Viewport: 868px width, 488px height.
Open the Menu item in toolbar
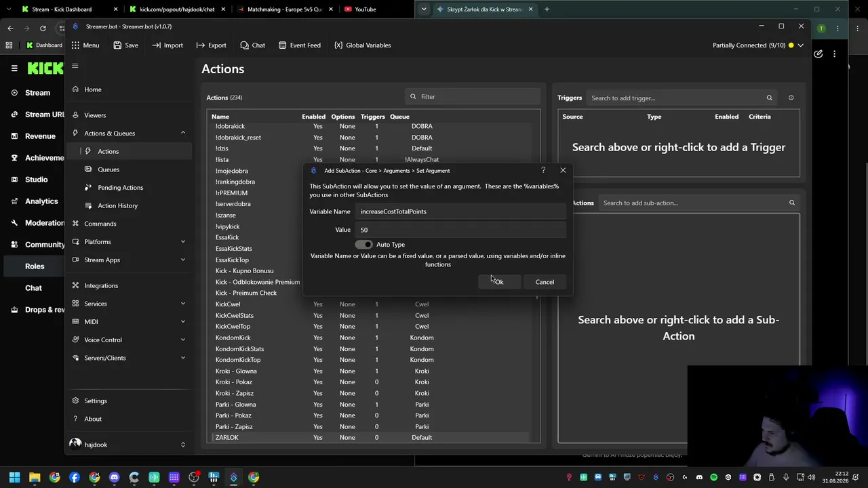coord(85,45)
